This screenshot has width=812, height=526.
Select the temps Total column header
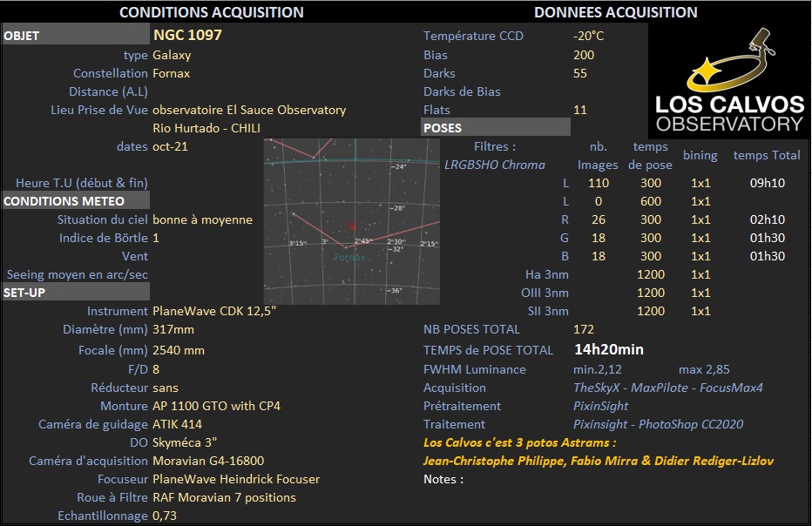pyautogui.click(x=767, y=155)
